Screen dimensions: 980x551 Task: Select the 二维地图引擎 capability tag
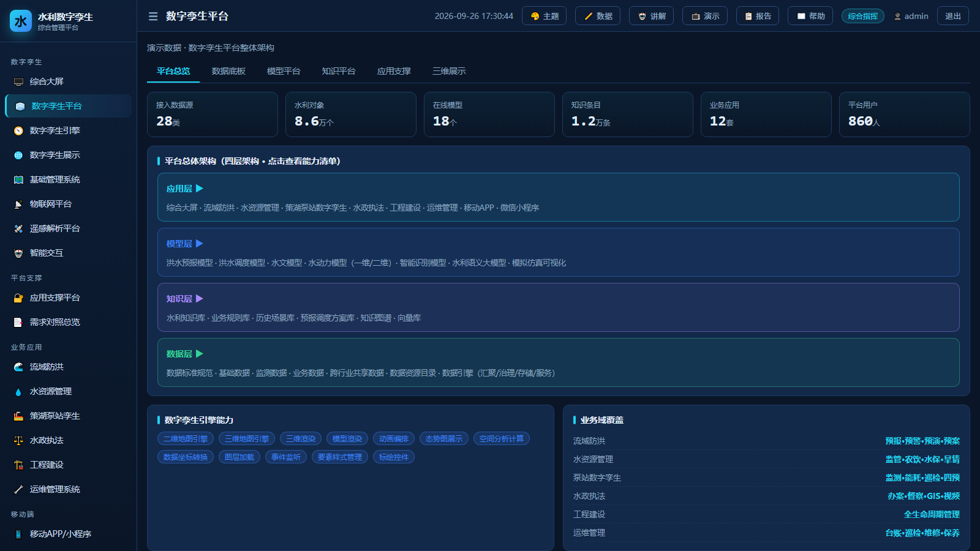click(x=186, y=438)
